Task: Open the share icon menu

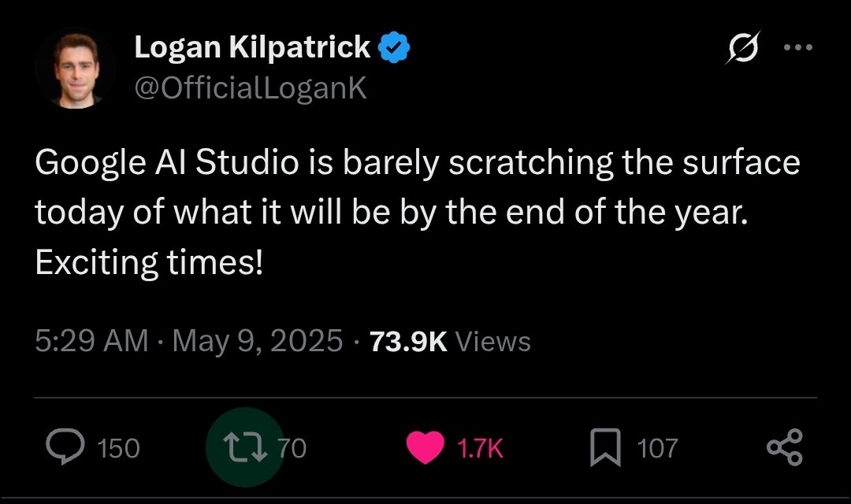Action: click(x=785, y=447)
